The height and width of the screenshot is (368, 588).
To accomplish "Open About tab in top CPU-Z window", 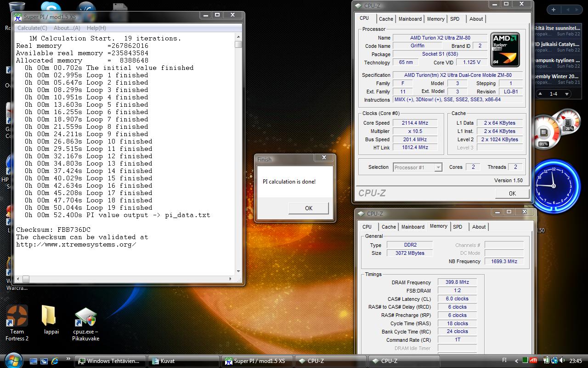I will [476, 19].
